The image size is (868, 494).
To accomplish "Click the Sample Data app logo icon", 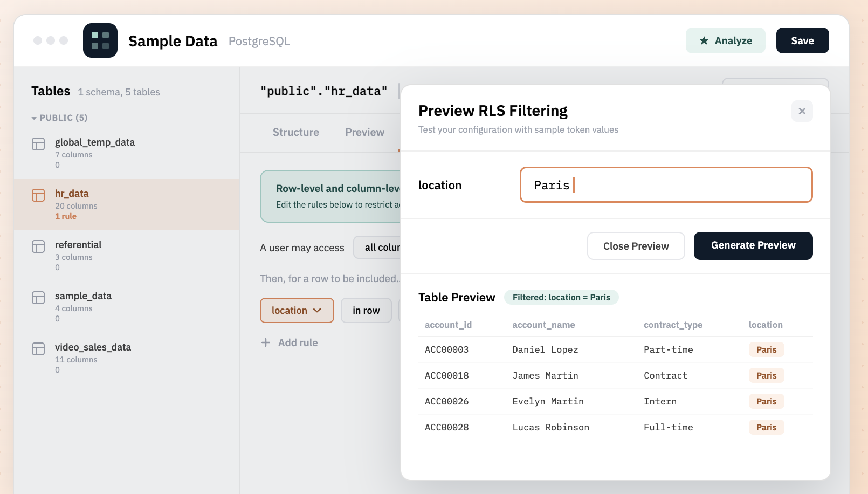I will click(x=100, y=40).
